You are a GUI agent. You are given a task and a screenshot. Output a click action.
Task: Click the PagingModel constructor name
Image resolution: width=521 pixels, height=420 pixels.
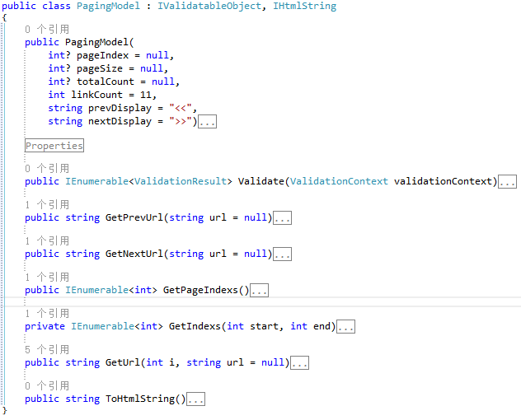pyautogui.click(x=96, y=42)
